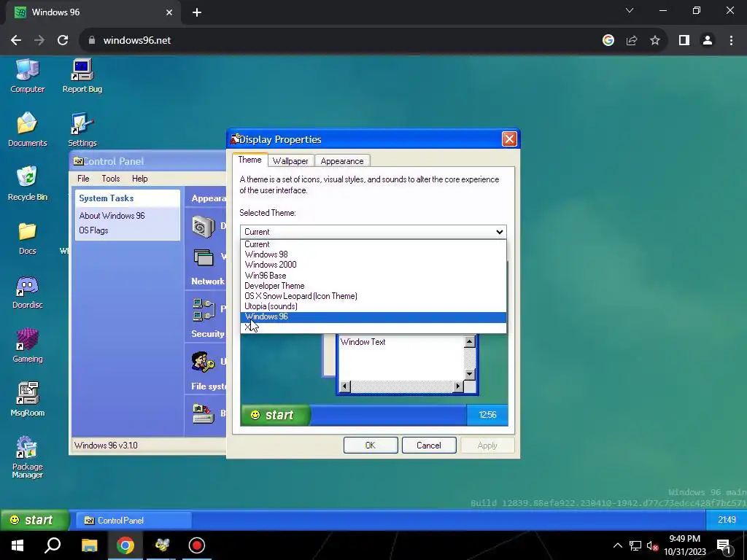The height and width of the screenshot is (560, 747).
Task: Click the users with key icon in Control Panel
Action: point(203,362)
